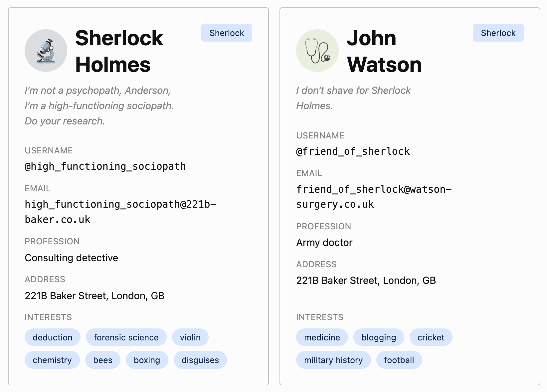
Task: Click John Watson's stethoscope avatar
Action: (317, 51)
